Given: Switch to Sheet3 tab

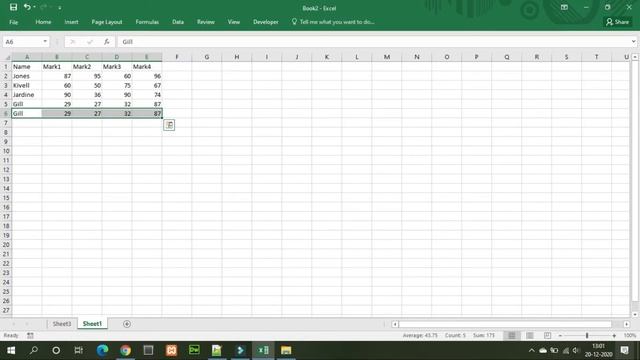Looking at the screenshot, I should pyautogui.click(x=62, y=324).
